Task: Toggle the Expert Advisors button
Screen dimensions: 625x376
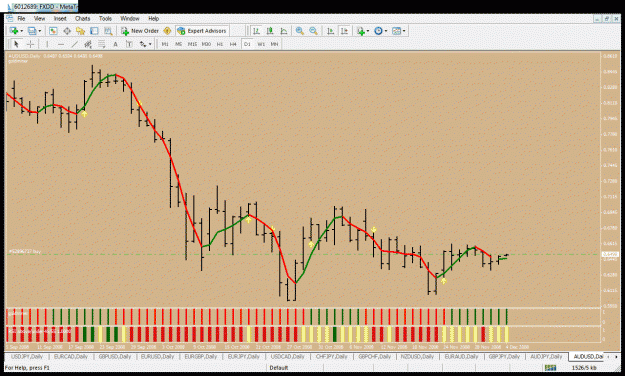Action: (202, 31)
